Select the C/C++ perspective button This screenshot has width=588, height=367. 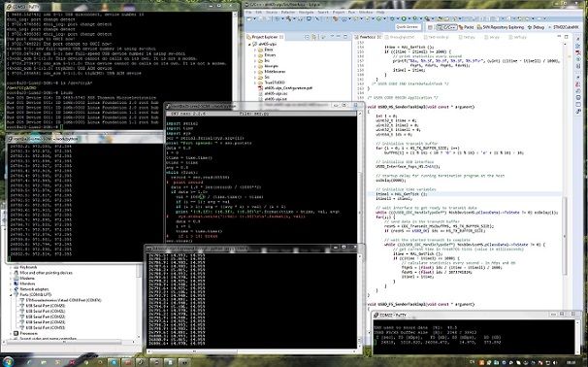447,27
